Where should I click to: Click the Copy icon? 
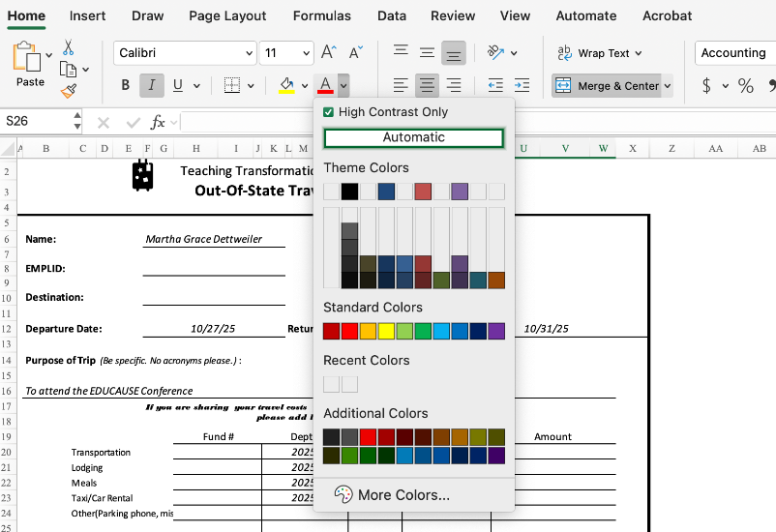[69, 70]
